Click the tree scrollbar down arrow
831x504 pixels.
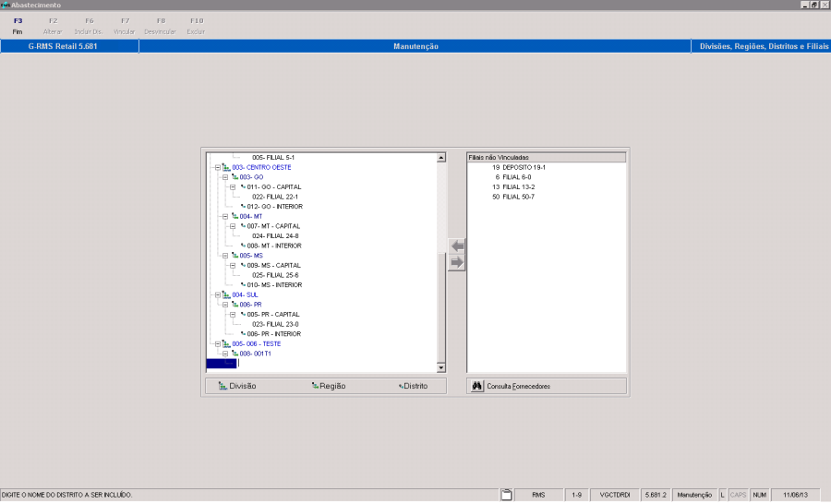(441, 367)
